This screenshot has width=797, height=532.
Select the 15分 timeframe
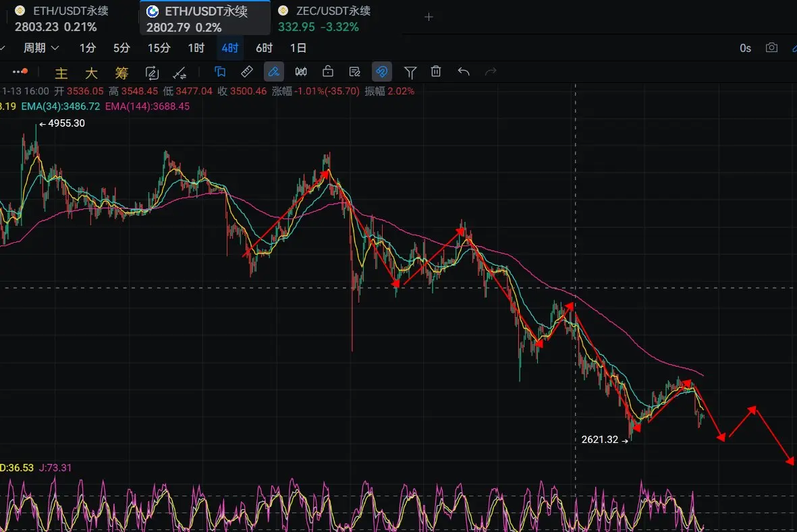pyautogui.click(x=159, y=48)
